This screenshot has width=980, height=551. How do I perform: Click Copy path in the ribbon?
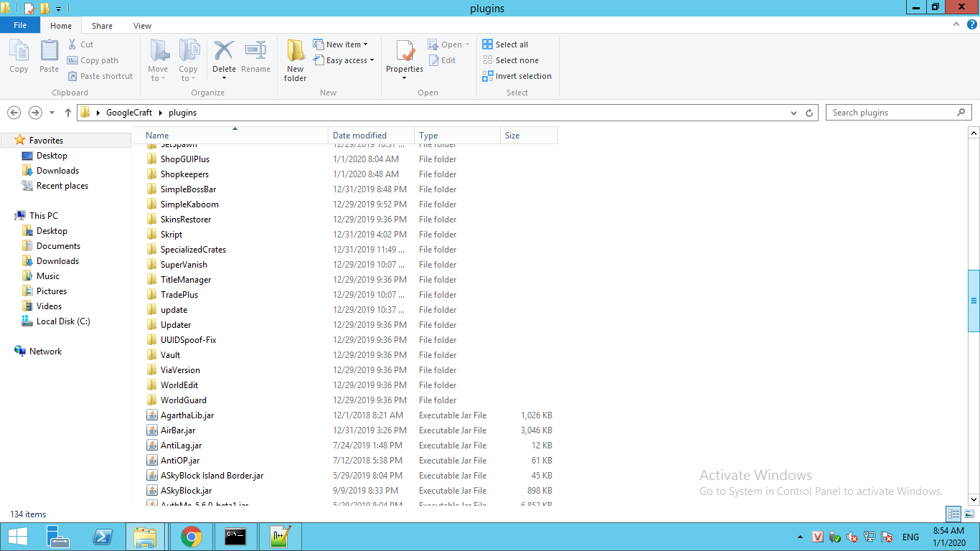(93, 60)
